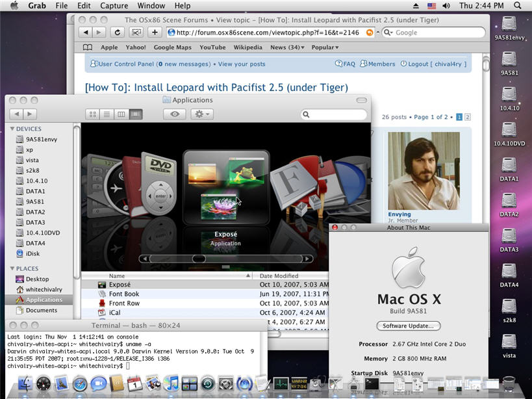
Task: Open the Help menu
Action: click(182, 6)
